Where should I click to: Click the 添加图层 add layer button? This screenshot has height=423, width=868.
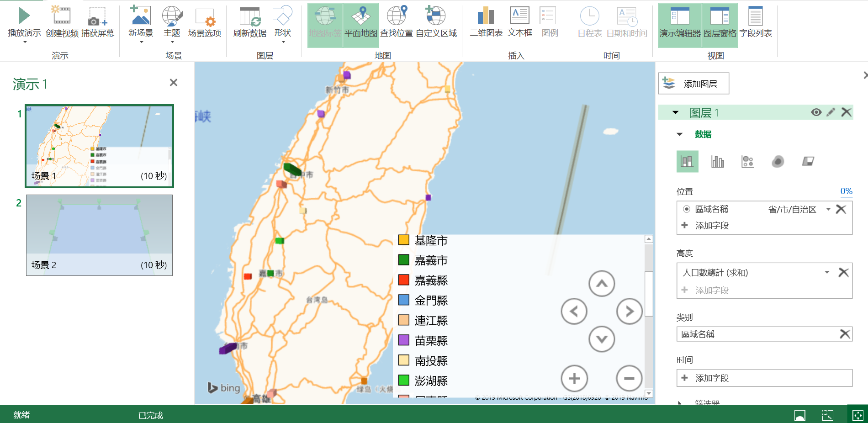[x=693, y=84]
